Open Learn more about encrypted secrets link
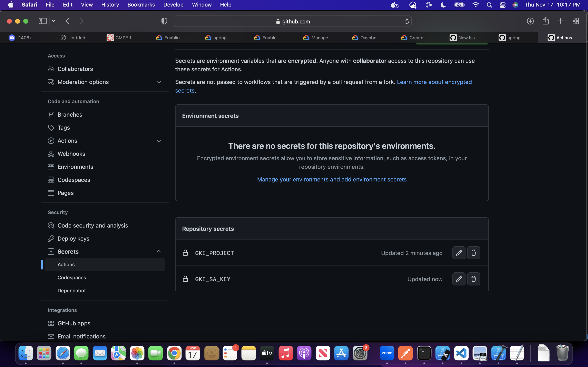 tap(434, 82)
